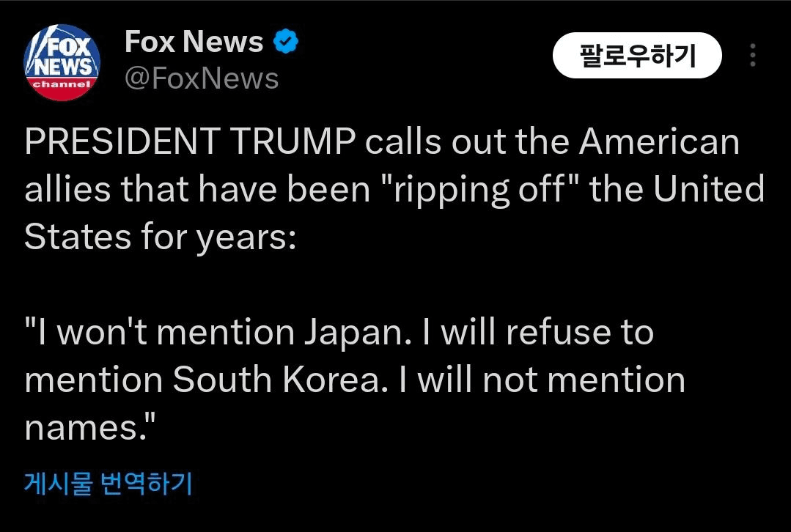This screenshot has width=791, height=532.
Task: Click the word "allies" in the post
Action: pyautogui.click(x=67, y=189)
